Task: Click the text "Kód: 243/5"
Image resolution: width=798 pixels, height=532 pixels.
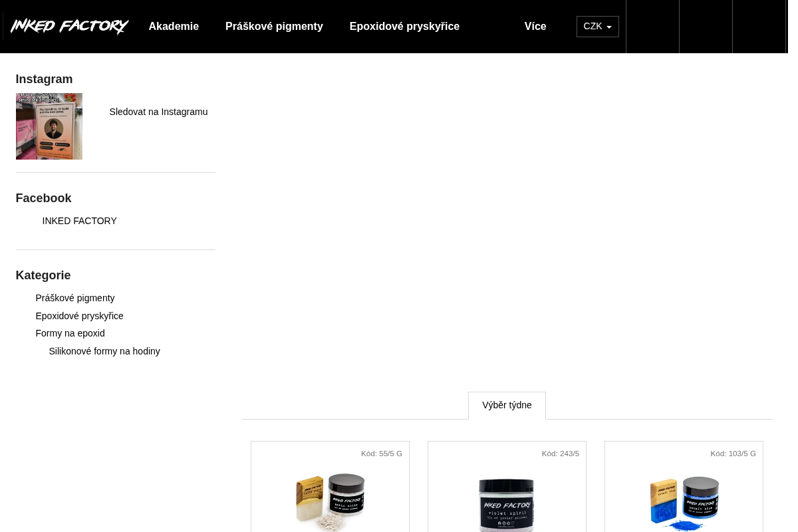Action: [561, 454]
